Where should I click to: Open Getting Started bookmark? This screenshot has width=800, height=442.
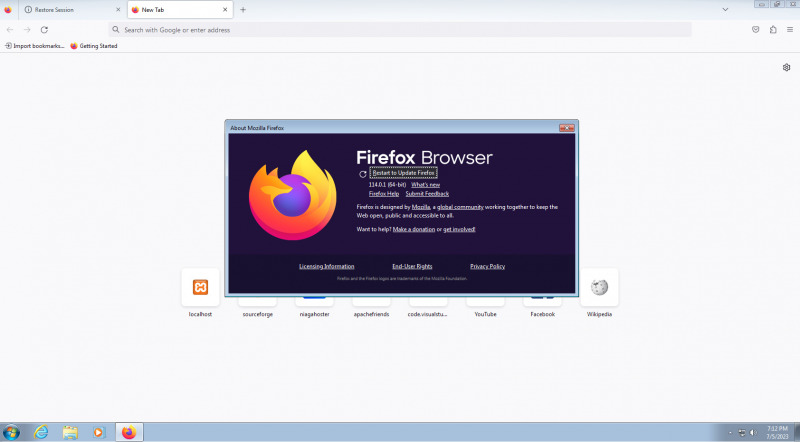click(94, 46)
